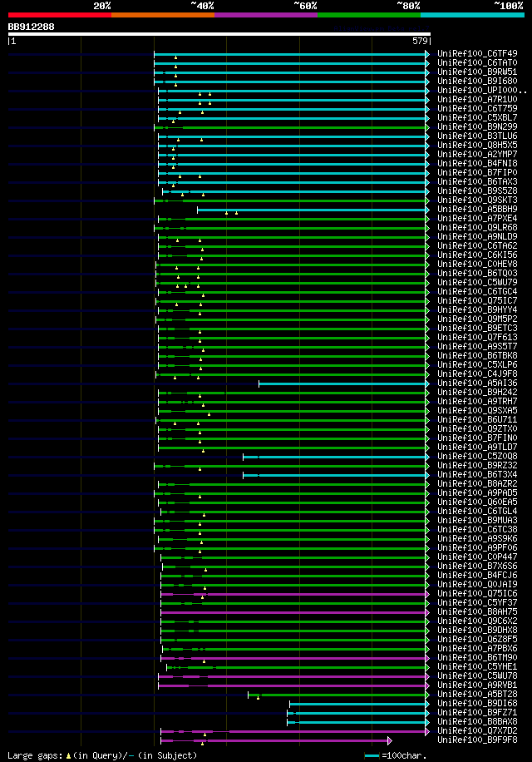This screenshot has height=762, width=532.
Task: Open hit UniRef100_A9NLD9
Action: [x=477, y=236]
